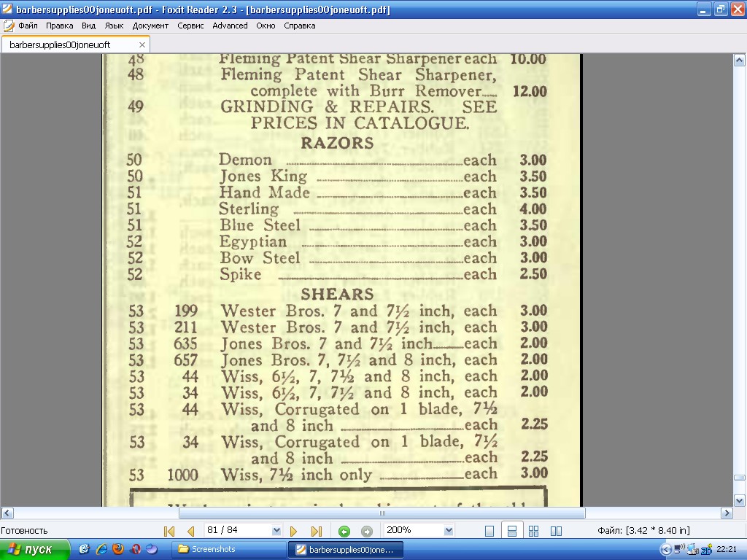This screenshot has height=560, width=747.
Task: Click the пуск Start button
Action: coord(35,550)
